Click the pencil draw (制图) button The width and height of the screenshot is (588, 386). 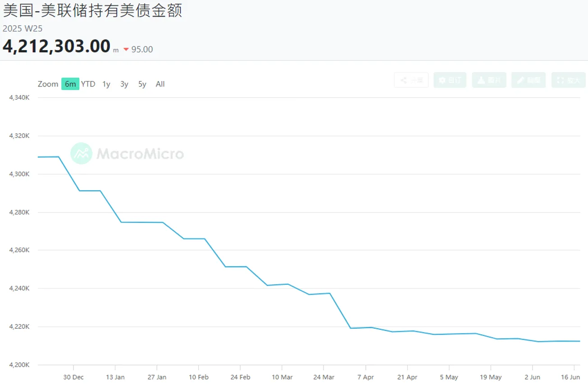(x=528, y=80)
